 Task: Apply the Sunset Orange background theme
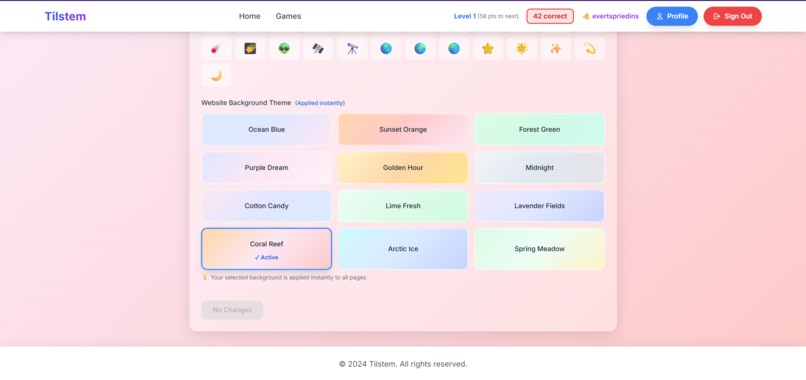tap(403, 130)
